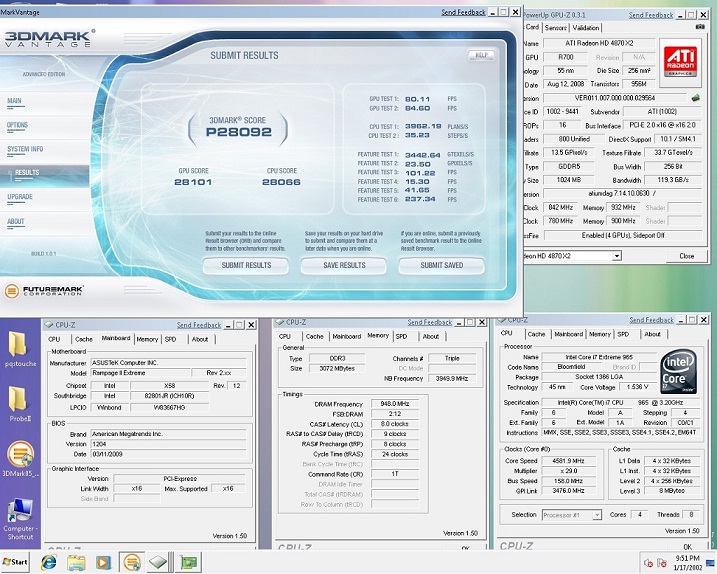
Task: Go to MAIN in 3DMark Vantage sidebar
Action: (x=14, y=101)
